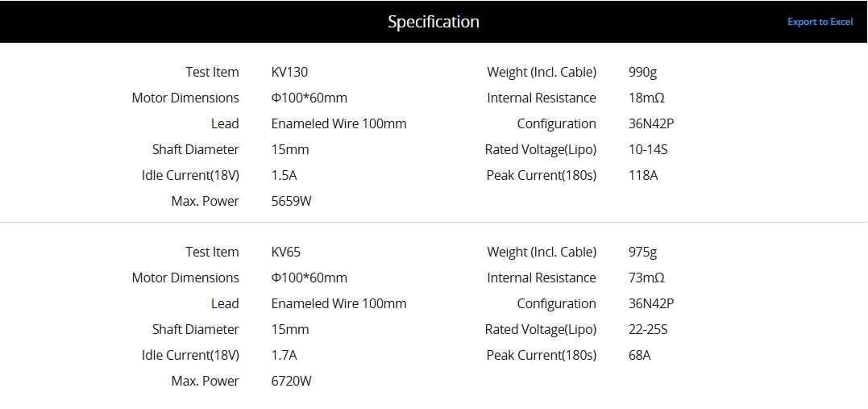
Task: Click the Peak Current(180s) label beside 118A
Action: click(542, 175)
